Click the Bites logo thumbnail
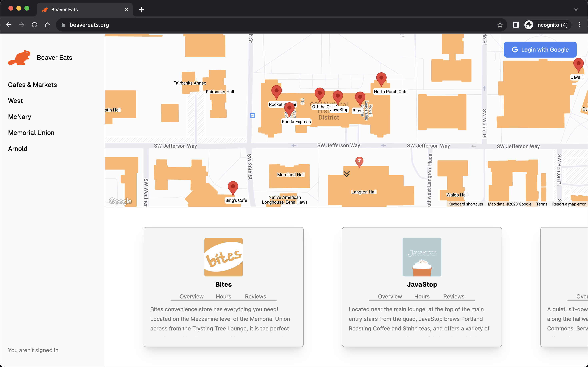Image resolution: width=588 pixels, height=367 pixels. pos(223,257)
